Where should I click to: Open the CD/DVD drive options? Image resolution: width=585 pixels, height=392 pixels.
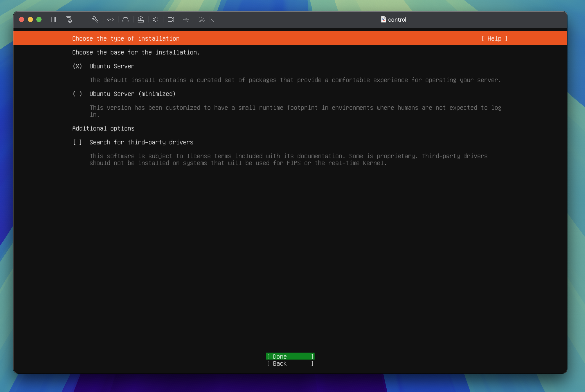(141, 19)
